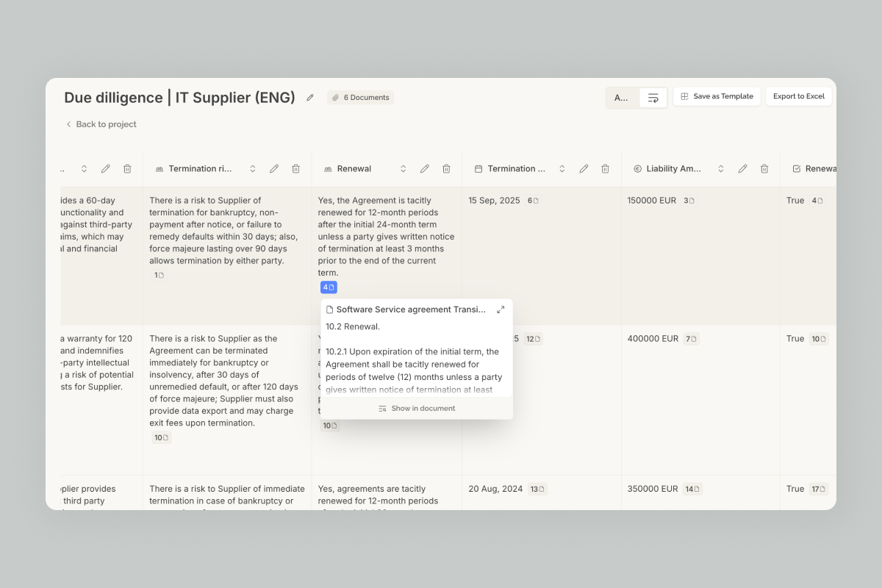Open citation 10 under second termination risk text
Image resolution: width=882 pixels, height=588 pixels.
(x=162, y=437)
